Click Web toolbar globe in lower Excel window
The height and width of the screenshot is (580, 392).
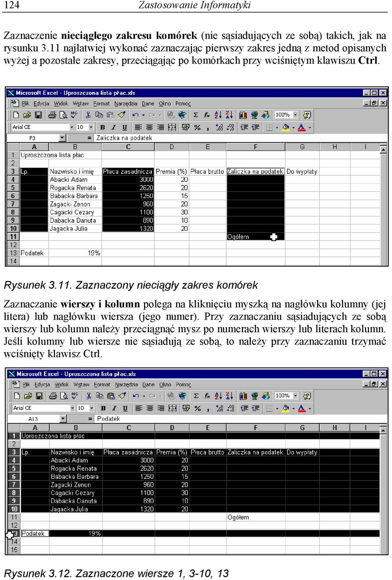point(183,396)
